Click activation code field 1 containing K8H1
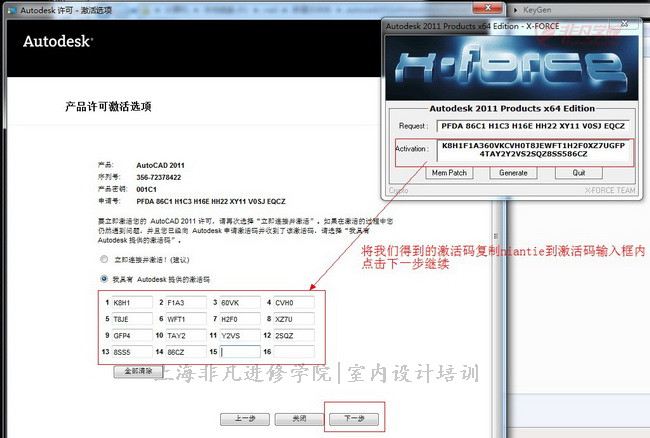Viewport: 650px width, 438px height. [x=132, y=302]
